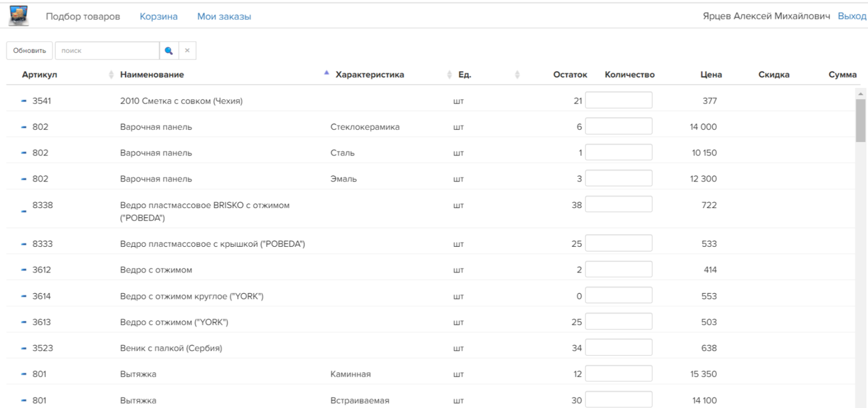Focus the поиск search field
Image resolution: width=868 pixels, height=408 pixels.
(107, 51)
